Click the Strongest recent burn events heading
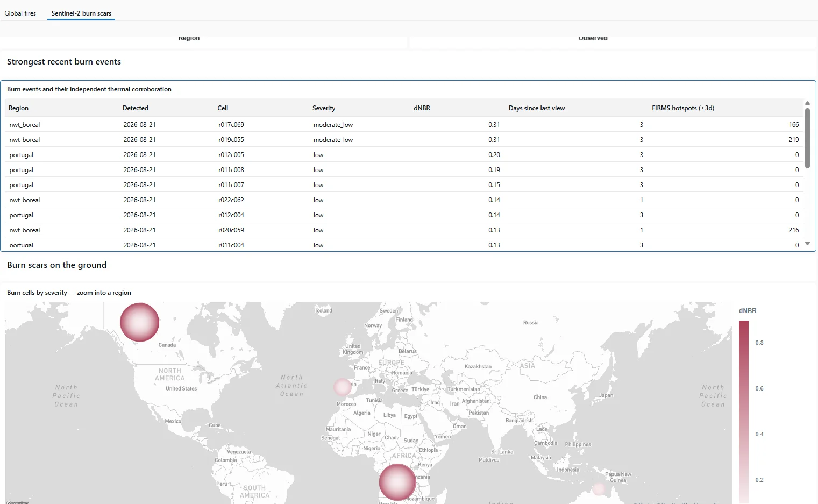 tap(64, 62)
